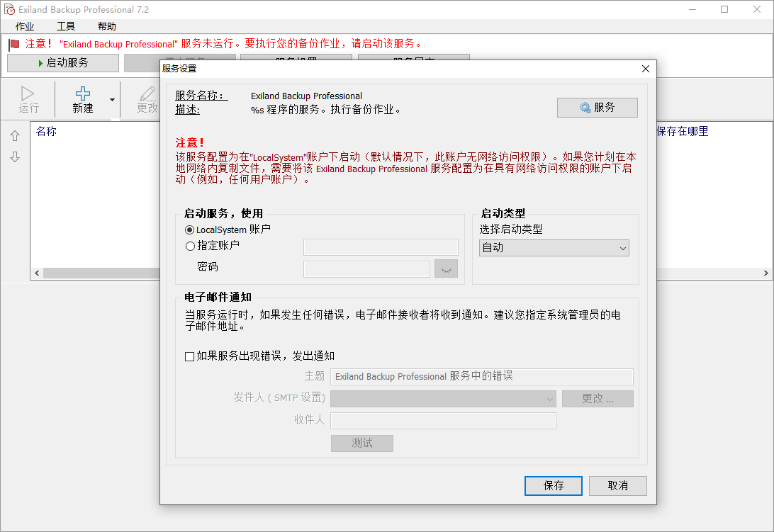This screenshot has height=532, width=774.
Task: Open the 启动类型 dropdown showing 自动
Action: tap(554, 248)
